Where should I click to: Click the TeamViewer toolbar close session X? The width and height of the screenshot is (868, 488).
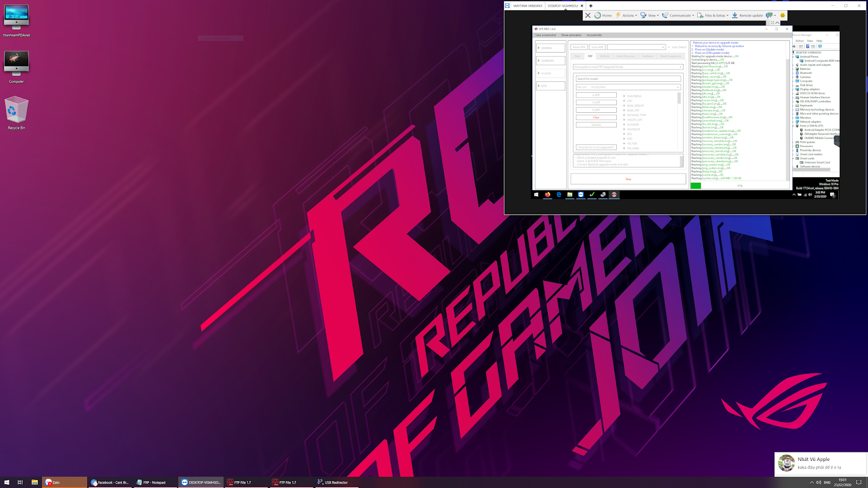tap(588, 15)
